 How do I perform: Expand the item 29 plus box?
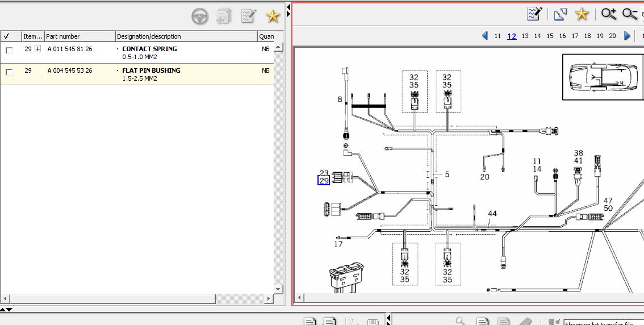pos(38,49)
